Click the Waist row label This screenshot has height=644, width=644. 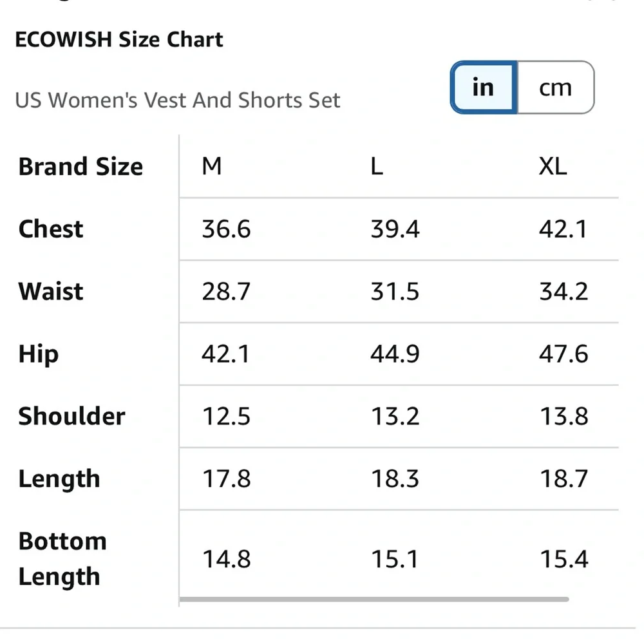pos(51,291)
